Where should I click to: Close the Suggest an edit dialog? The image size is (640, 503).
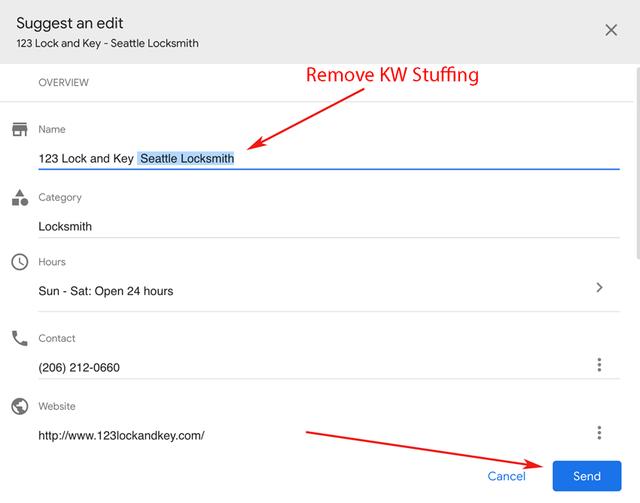[611, 30]
